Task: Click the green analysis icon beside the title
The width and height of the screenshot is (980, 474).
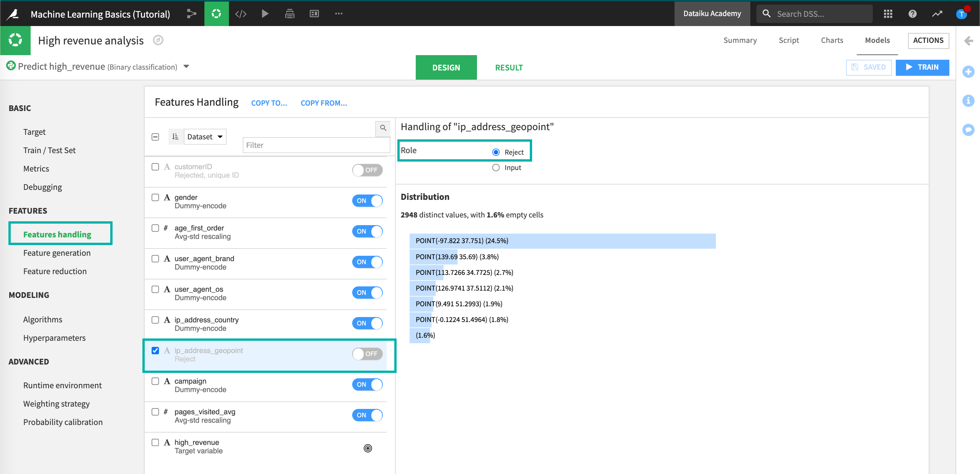Action: pyautogui.click(x=15, y=40)
